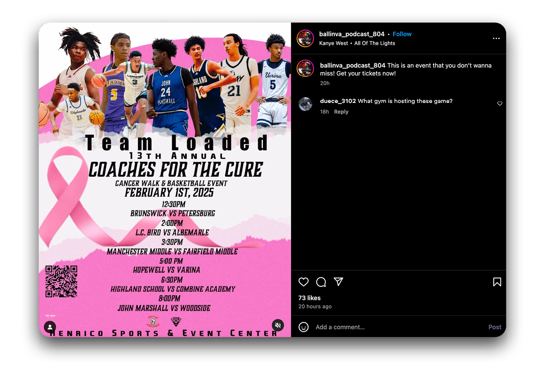
Task: View the 73 likes list
Action: [310, 298]
